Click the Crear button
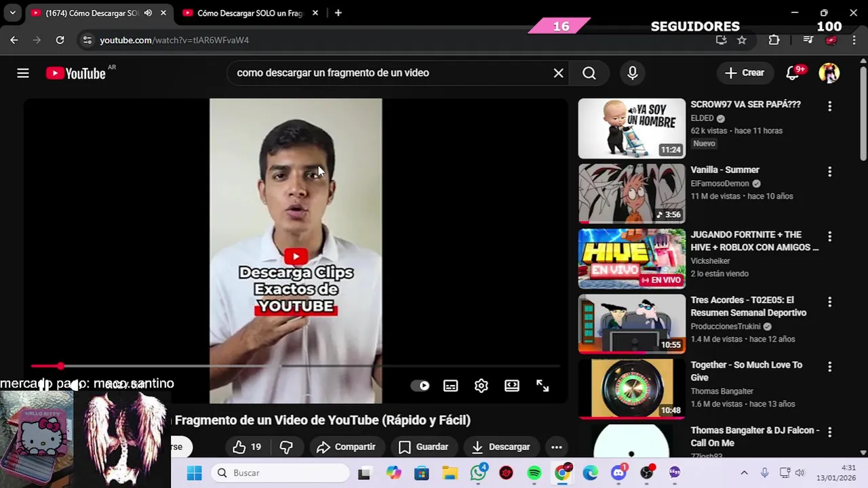The image size is (868, 488). (745, 73)
